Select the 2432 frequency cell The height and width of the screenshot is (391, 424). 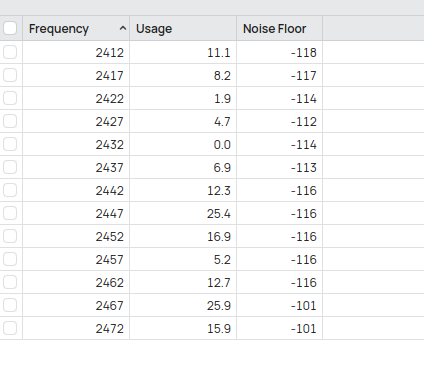click(x=76, y=144)
